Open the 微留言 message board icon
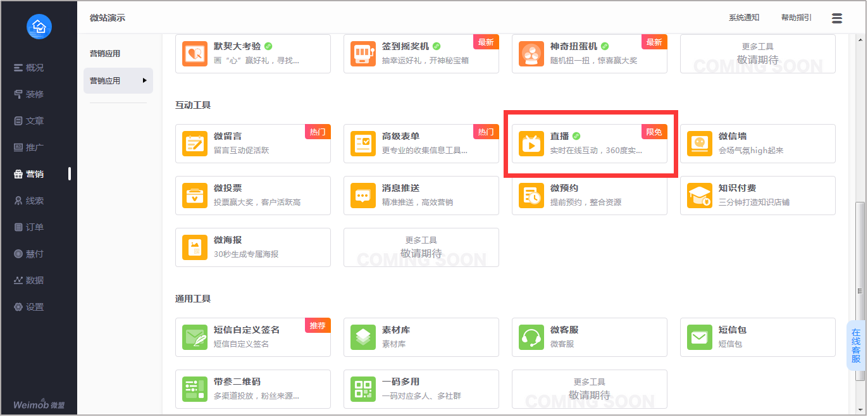868x417 pixels. (194, 144)
